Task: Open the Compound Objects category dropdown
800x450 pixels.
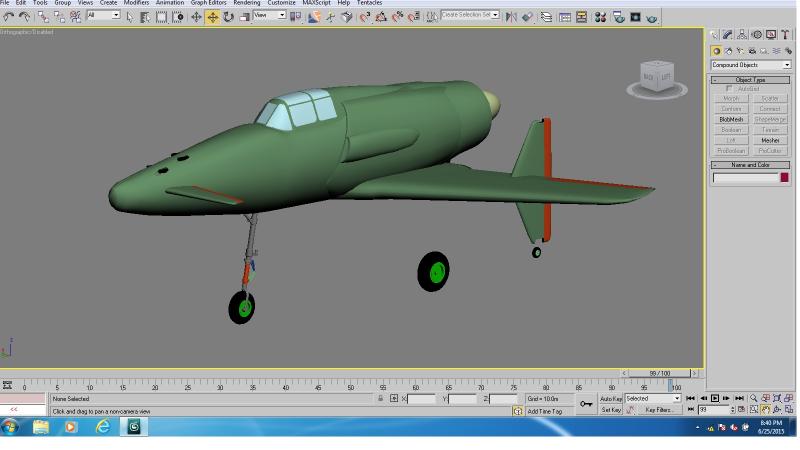Action: [751, 65]
